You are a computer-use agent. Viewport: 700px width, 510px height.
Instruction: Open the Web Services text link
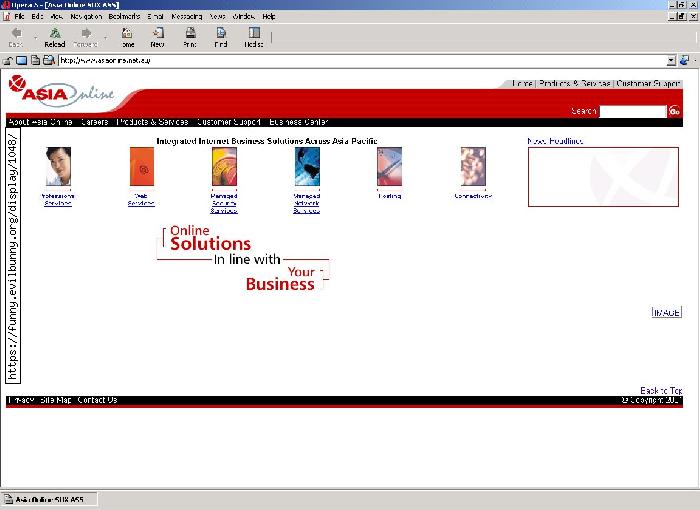click(x=141, y=200)
